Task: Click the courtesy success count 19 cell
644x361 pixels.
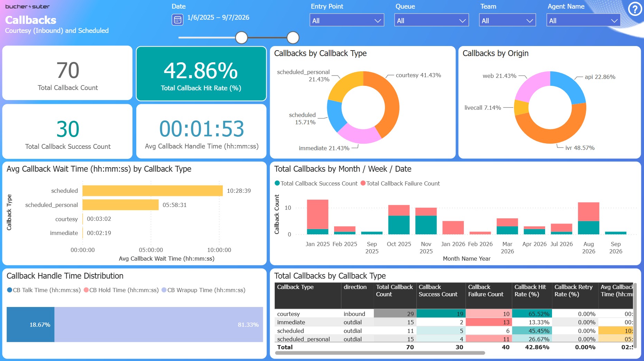Action: tap(441, 314)
